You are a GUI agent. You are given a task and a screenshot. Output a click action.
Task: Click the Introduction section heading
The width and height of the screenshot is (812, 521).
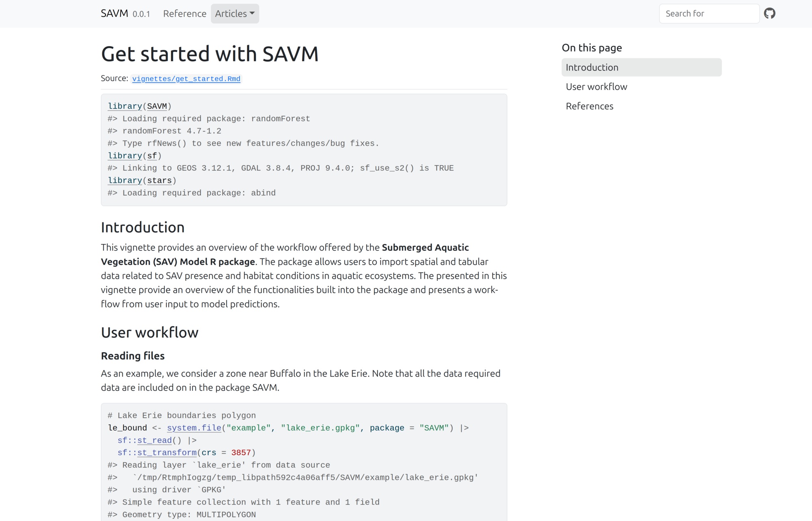[143, 228]
